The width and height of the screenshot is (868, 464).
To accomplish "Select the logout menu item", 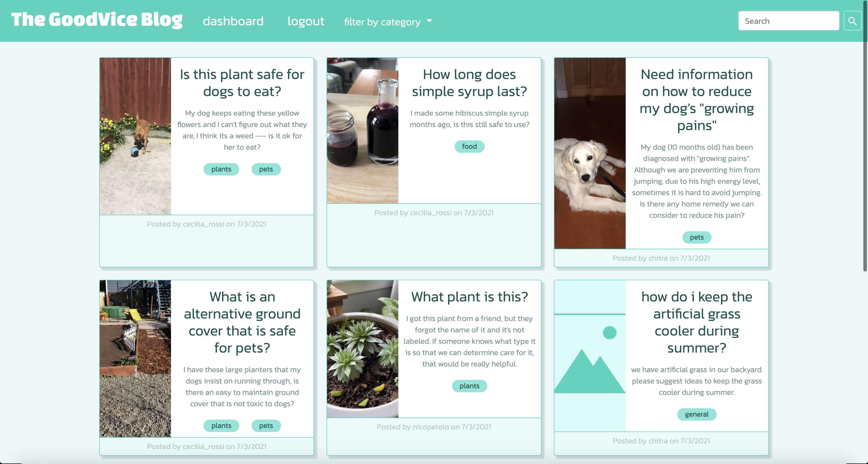I will (304, 21).
